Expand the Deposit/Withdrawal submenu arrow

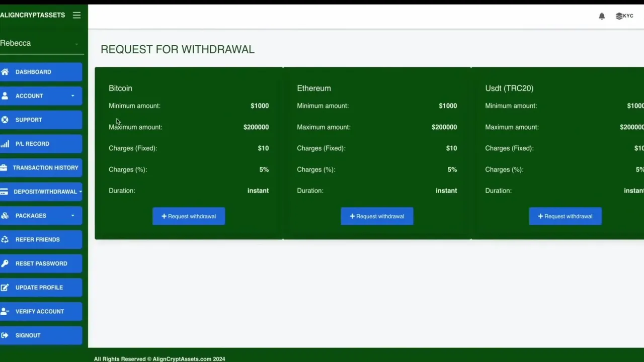pos(80,192)
